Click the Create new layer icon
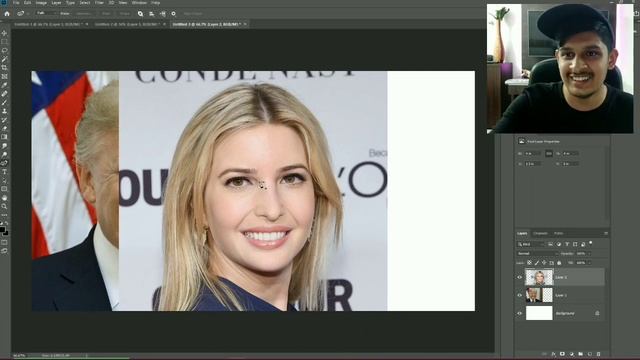The width and height of the screenshot is (640, 360). [589, 354]
